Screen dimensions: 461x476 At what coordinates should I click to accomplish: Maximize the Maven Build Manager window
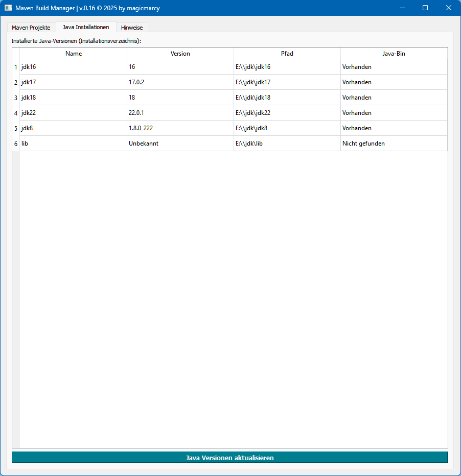425,8
